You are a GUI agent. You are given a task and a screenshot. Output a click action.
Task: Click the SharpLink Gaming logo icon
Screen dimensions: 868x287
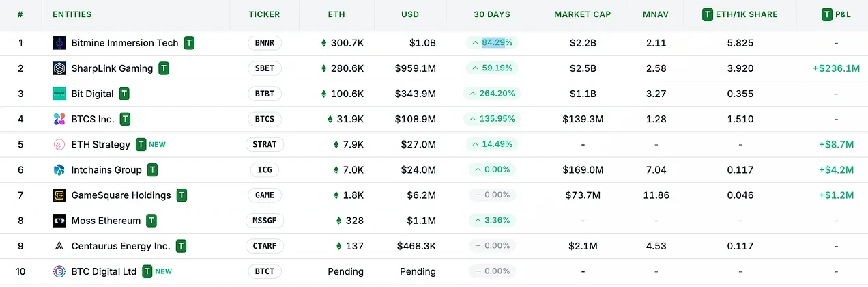(59, 68)
